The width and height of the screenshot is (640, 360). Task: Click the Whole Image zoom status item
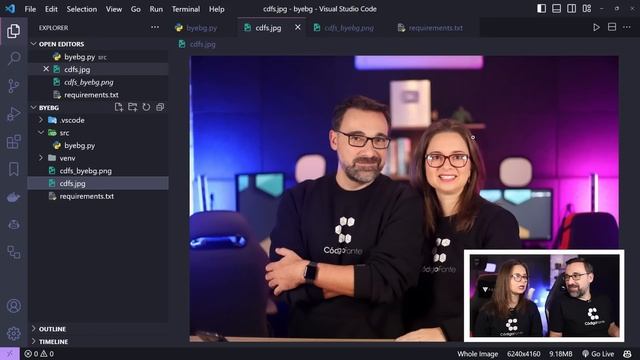coord(478,354)
